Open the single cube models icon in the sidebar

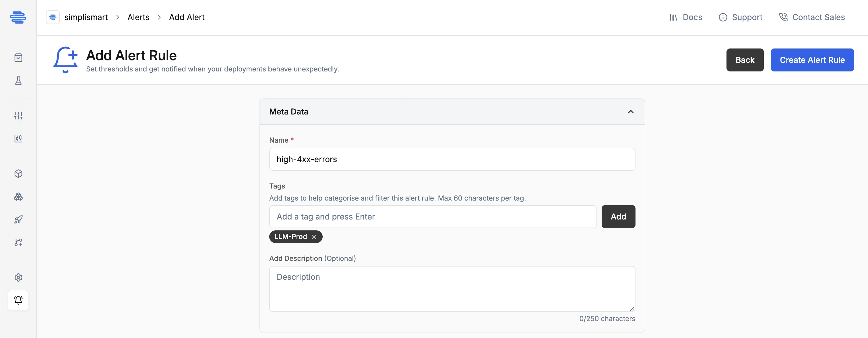click(18, 174)
